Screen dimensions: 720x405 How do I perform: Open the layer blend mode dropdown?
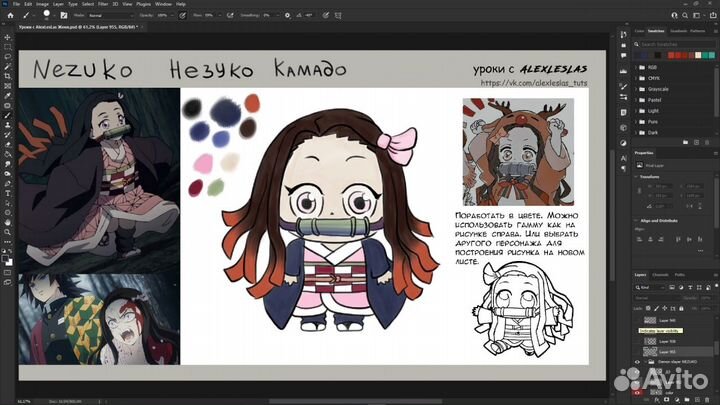(655, 298)
